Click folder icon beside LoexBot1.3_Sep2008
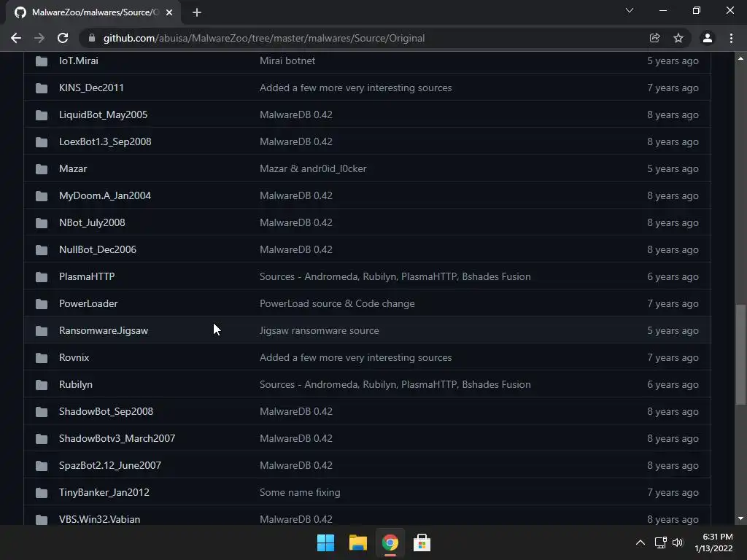Screen dimensions: 747x560 point(42,142)
